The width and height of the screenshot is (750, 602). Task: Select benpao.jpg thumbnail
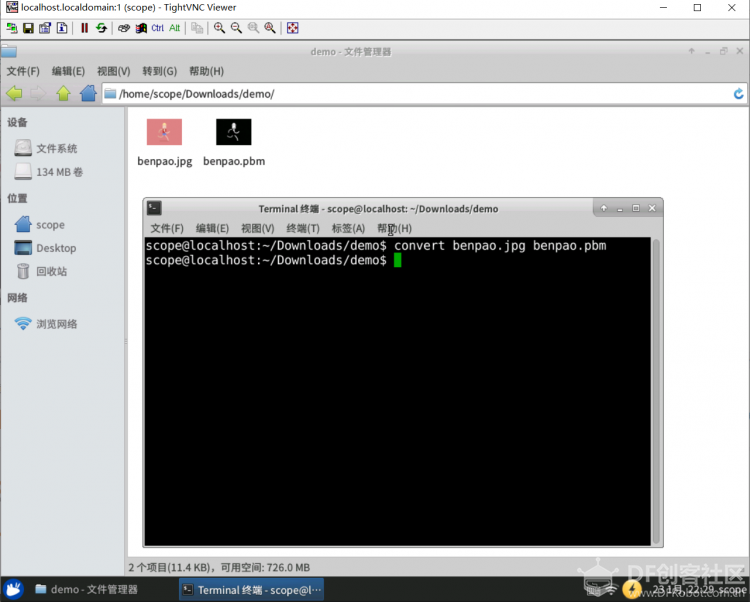coord(164,132)
